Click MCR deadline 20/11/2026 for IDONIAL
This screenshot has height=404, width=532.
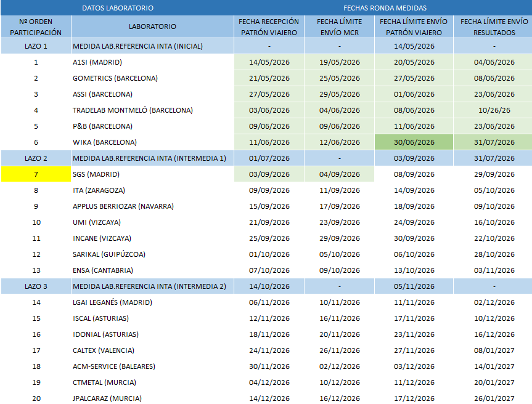tap(339, 334)
